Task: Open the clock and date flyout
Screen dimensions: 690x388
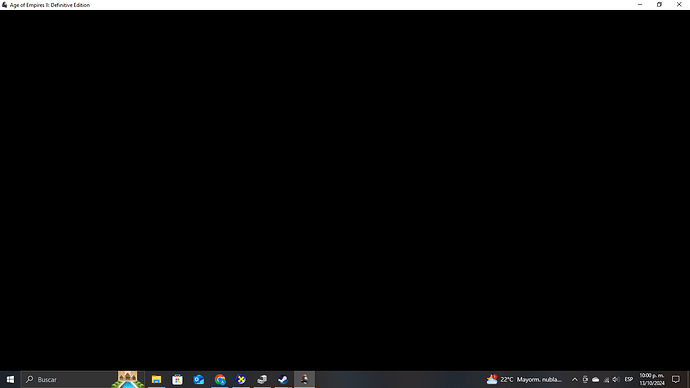Action: coord(652,379)
